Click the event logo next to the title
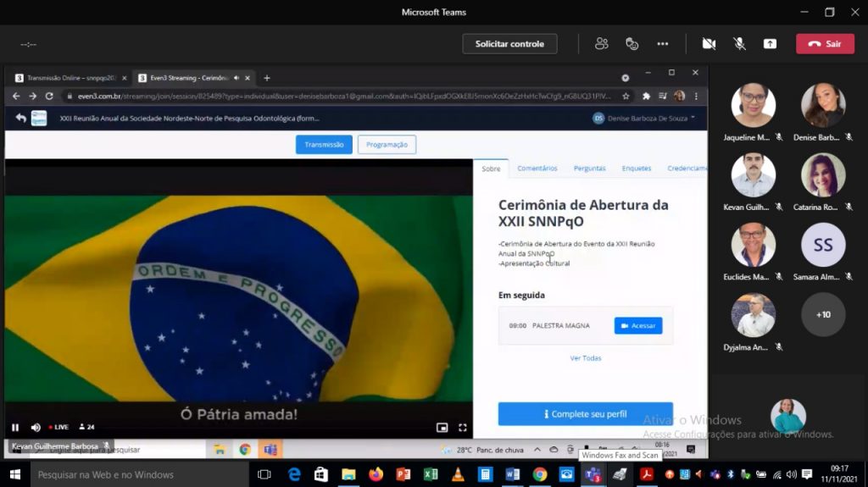Screen dimensions: 868x487 pos(39,118)
